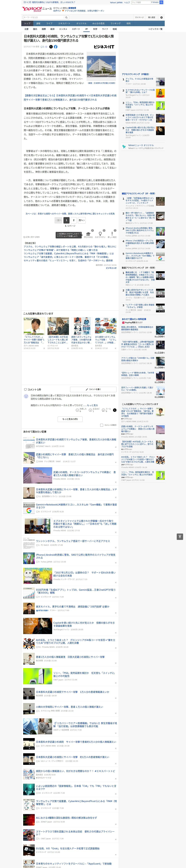Click the commenter's avatar icon
The image size is (186, 868).
[26, 396]
